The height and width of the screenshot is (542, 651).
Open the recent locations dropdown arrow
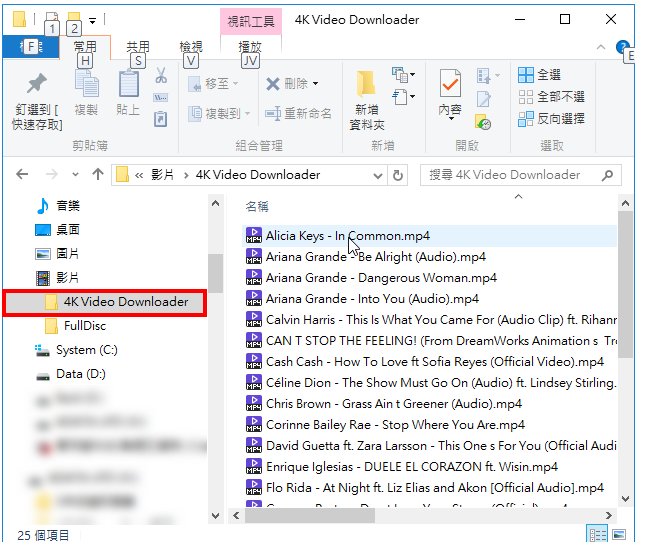pyautogui.click(x=75, y=174)
